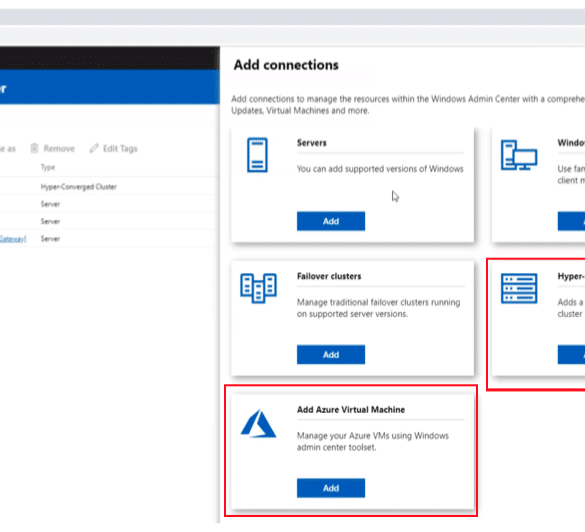Click the Failover clusters card title
This screenshot has width=585, height=532.
(x=329, y=276)
